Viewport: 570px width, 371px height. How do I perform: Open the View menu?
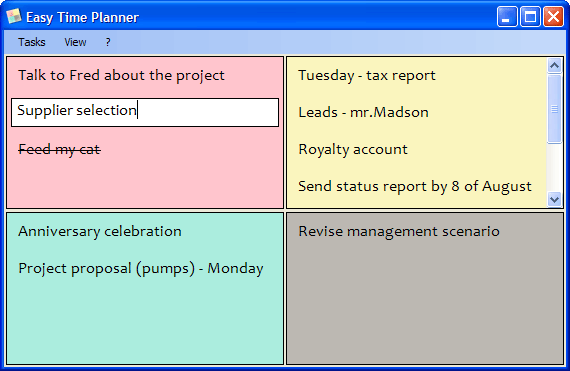[75, 42]
